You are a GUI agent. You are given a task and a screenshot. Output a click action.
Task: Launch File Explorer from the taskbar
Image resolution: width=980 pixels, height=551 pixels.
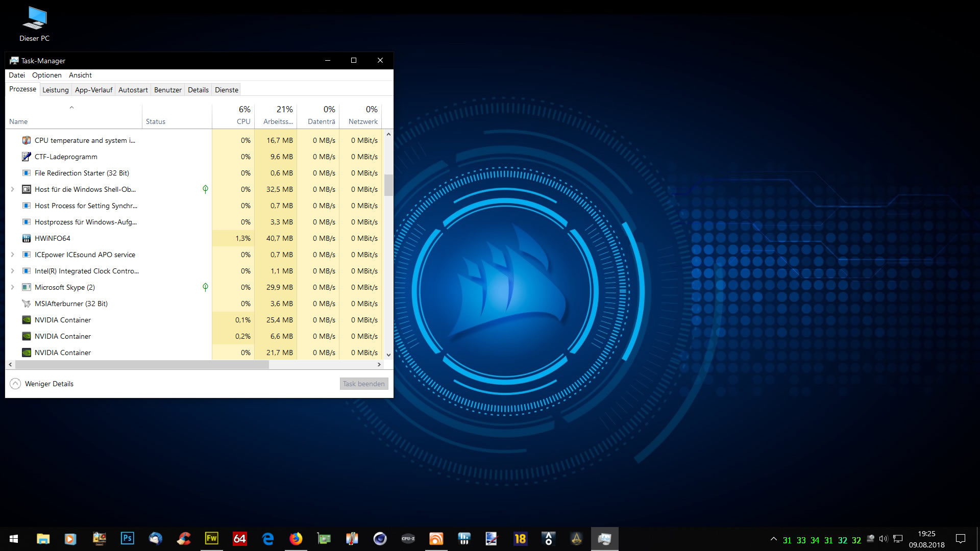pyautogui.click(x=43, y=539)
